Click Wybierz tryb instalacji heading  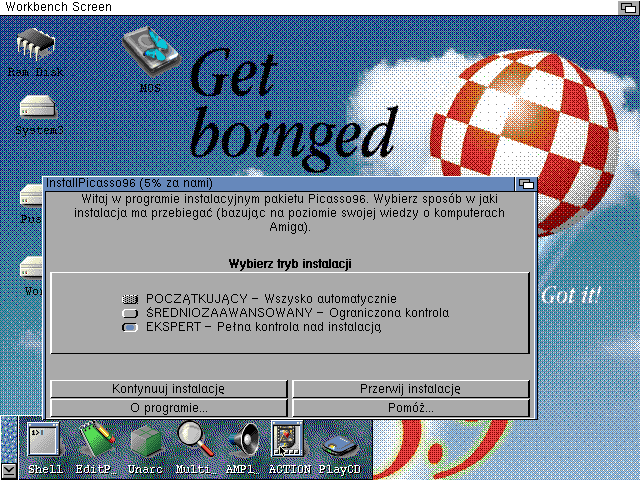pos(290,264)
